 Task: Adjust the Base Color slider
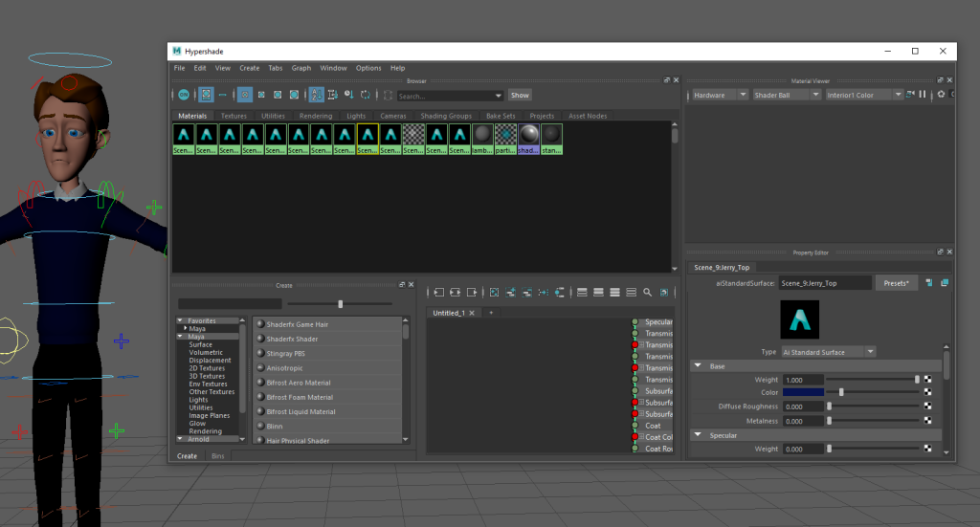tap(873, 393)
